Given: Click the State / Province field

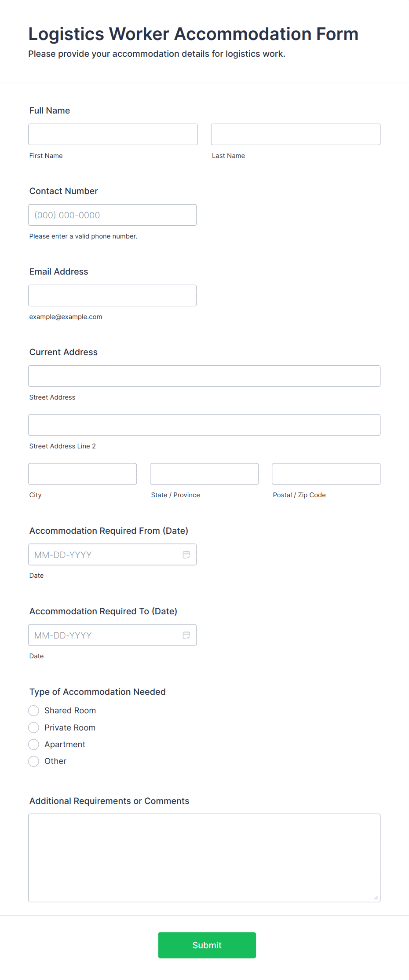Looking at the screenshot, I should click(204, 473).
